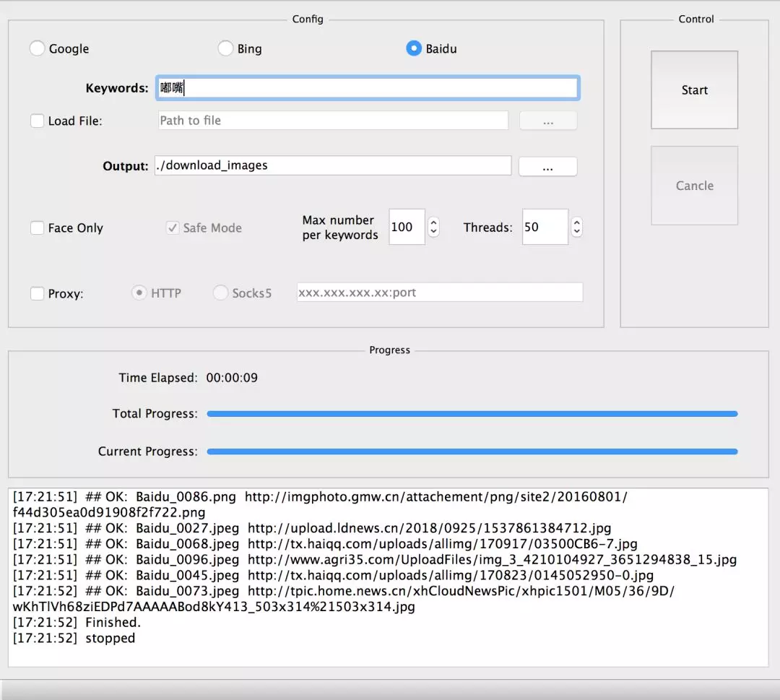780x700 pixels.
Task: Click the Threads value field
Action: [545, 227]
